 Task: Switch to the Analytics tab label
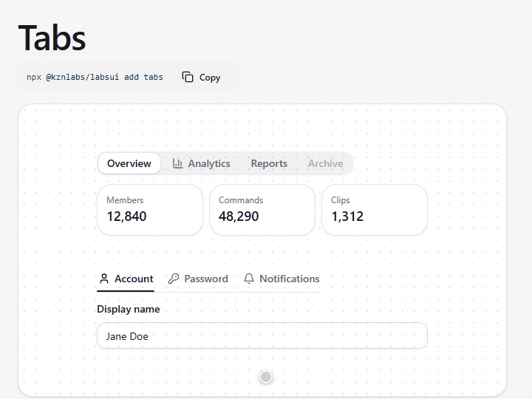coord(209,163)
